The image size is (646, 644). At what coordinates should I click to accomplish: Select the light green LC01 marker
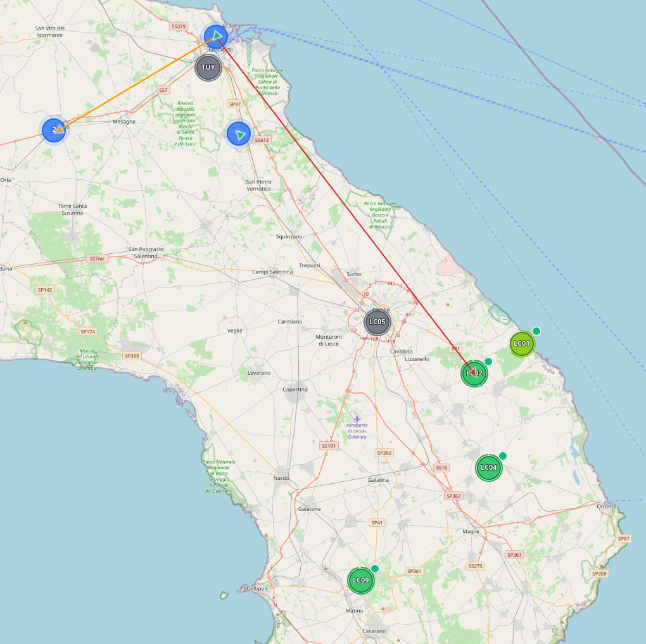coord(522,344)
